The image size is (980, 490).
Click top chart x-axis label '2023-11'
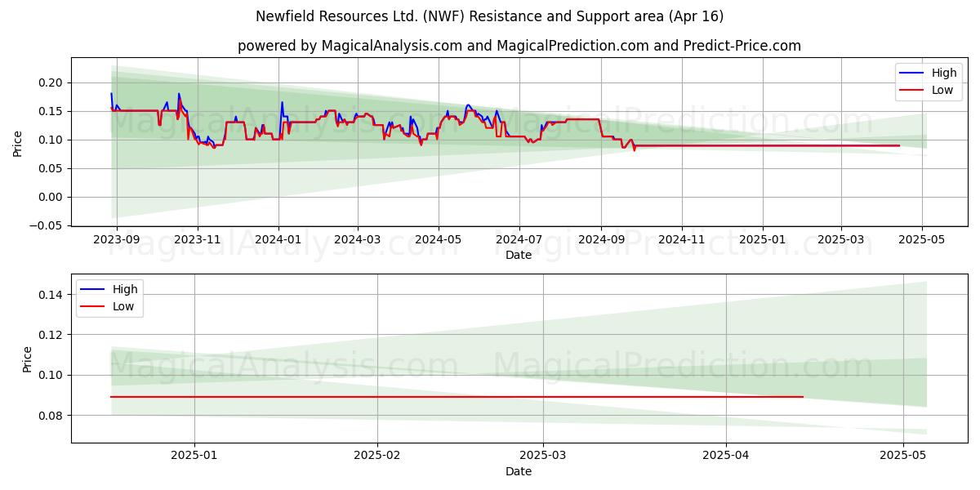(197, 239)
